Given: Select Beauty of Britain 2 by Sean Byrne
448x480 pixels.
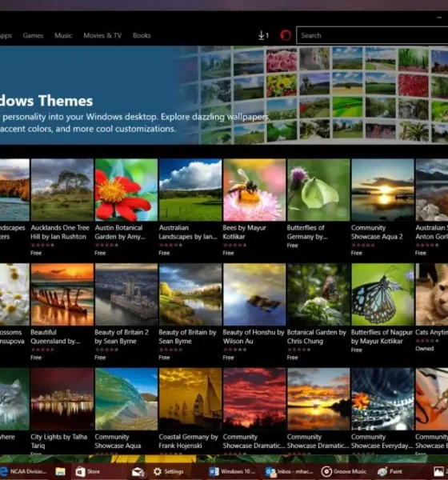Looking at the screenshot, I should 122,337.
